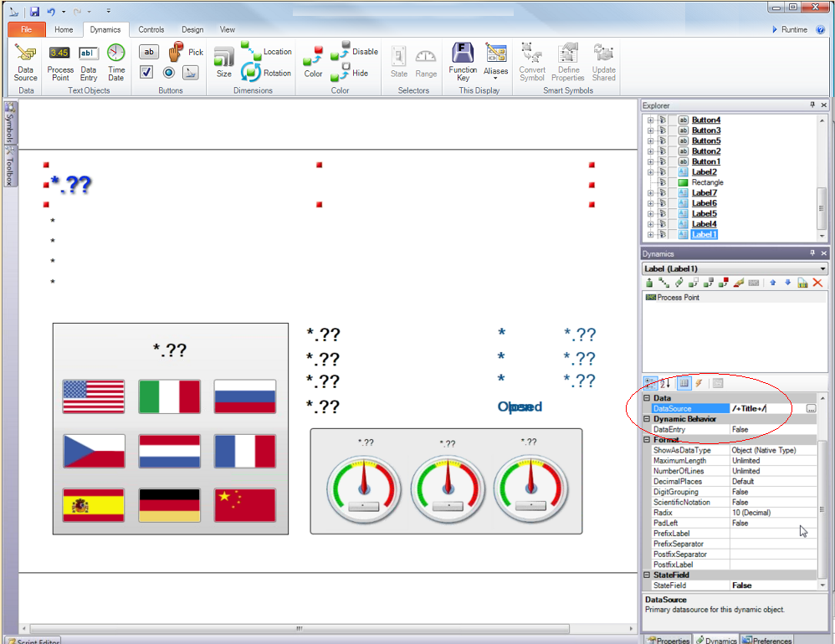The width and height of the screenshot is (835, 644).
Task: Click the DataSource browse ellipsis button
Action: click(810, 408)
